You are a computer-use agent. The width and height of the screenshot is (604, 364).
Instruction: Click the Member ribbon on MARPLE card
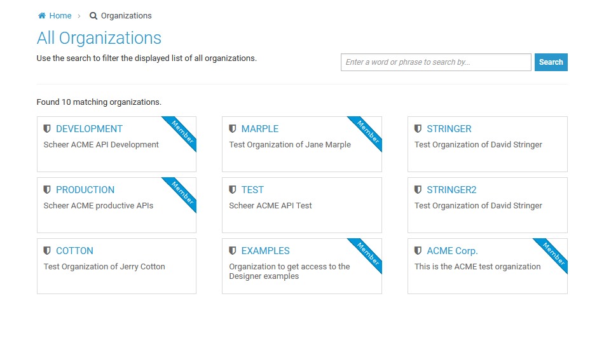pos(368,131)
